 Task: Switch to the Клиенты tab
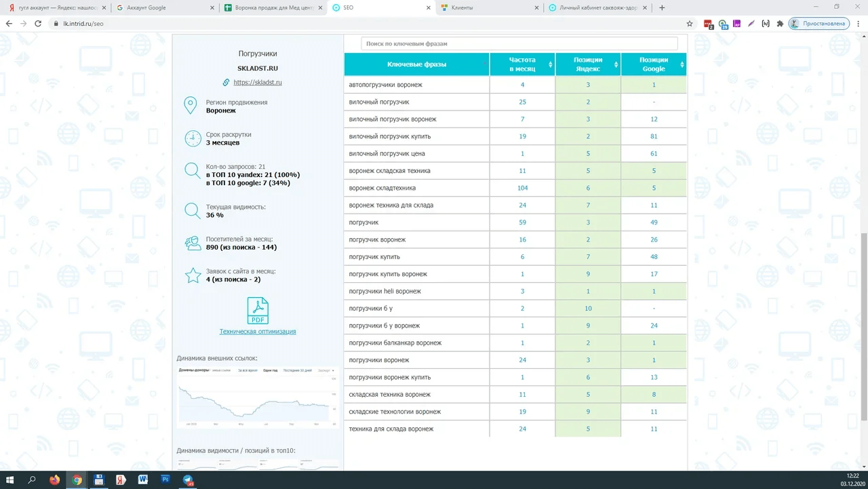point(490,8)
